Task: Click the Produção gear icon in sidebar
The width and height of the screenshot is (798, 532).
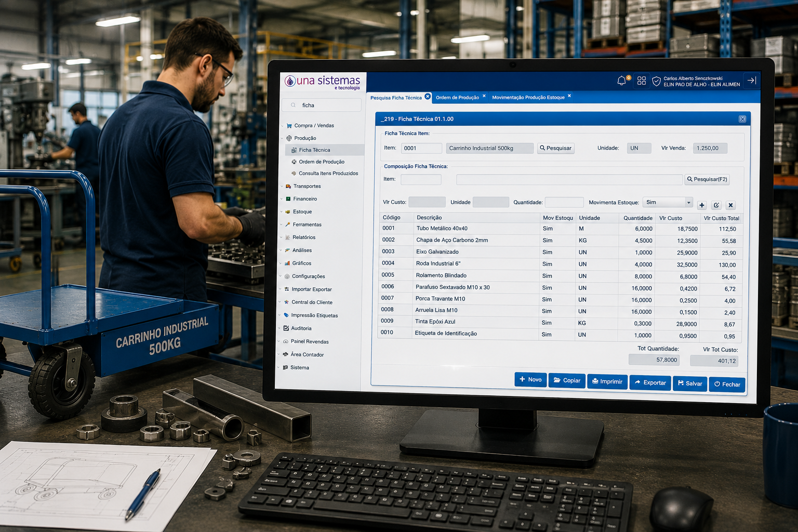Action: coord(289,138)
